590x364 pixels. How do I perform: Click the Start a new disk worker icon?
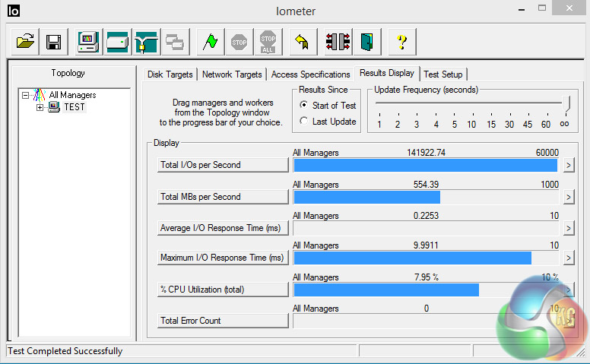click(x=118, y=42)
